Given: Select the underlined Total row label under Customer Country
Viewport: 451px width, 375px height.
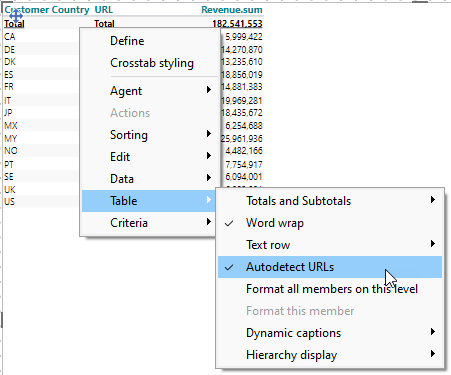Looking at the screenshot, I should click(14, 24).
